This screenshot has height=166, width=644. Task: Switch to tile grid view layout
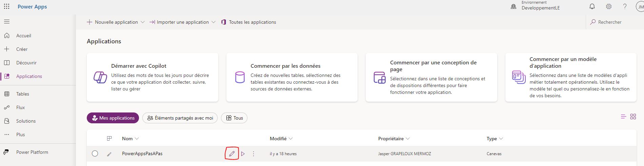click(x=633, y=117)
